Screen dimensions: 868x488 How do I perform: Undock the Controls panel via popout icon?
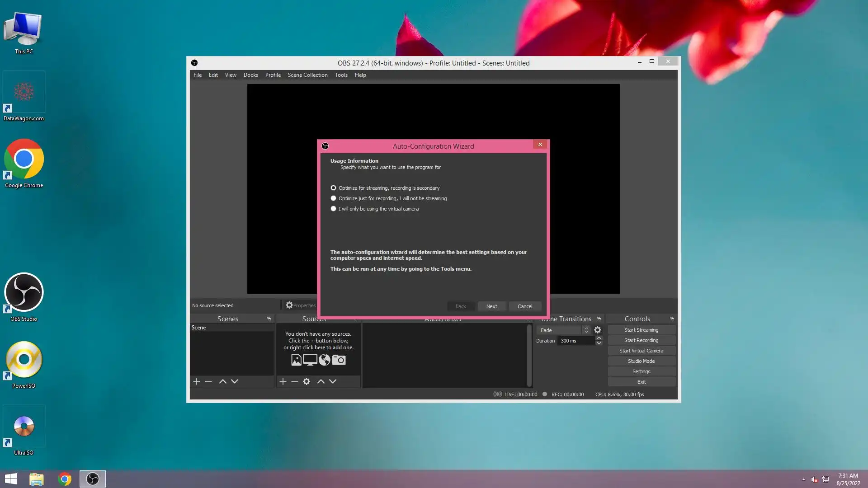point(672,319)
